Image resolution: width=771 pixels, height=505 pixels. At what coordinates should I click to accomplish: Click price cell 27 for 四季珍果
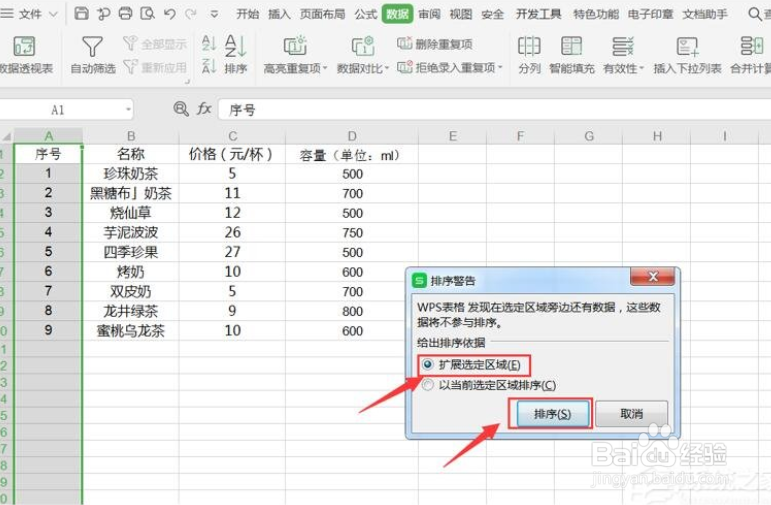click(x=232, y=252)
